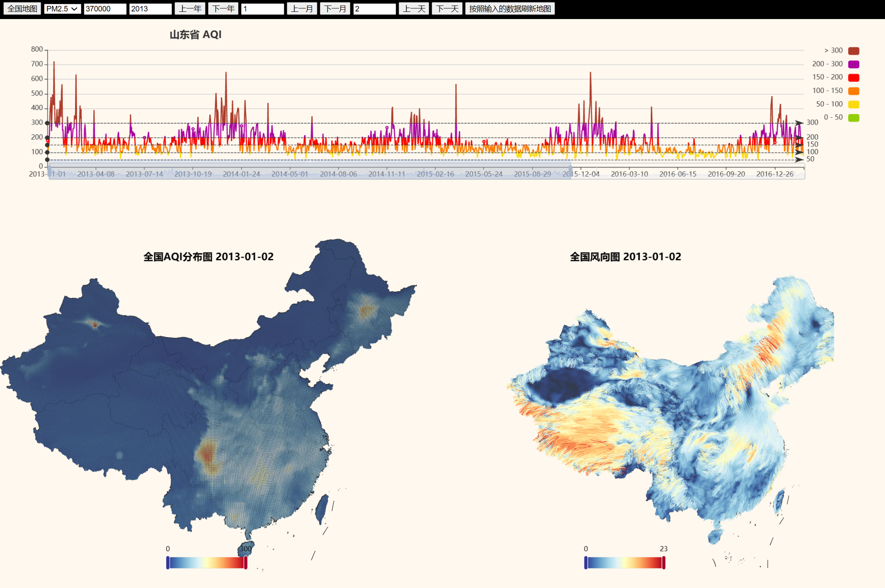Toggle the 100 - 150 orange legend swatch
Image resolution: width=885 pixels, height=588 pixels.
(x=853, y=91)
